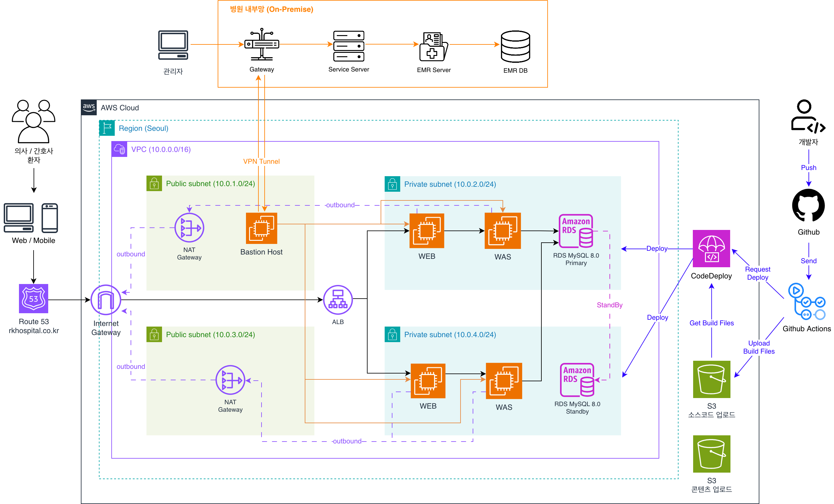Click lock icon of Public subnet 10.0.1.0/24

point(154,183)
